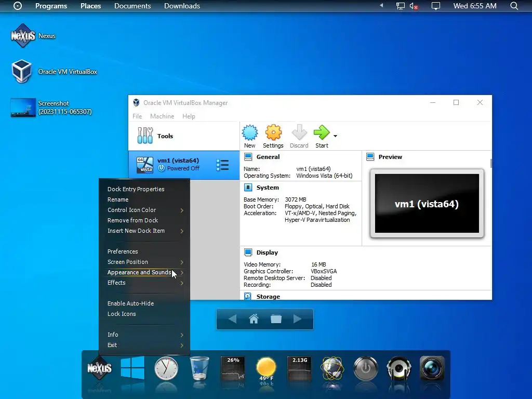Click back arrow on navigation bar
Viewport: 532px width, 399px height.
click(x=232, y=319)
